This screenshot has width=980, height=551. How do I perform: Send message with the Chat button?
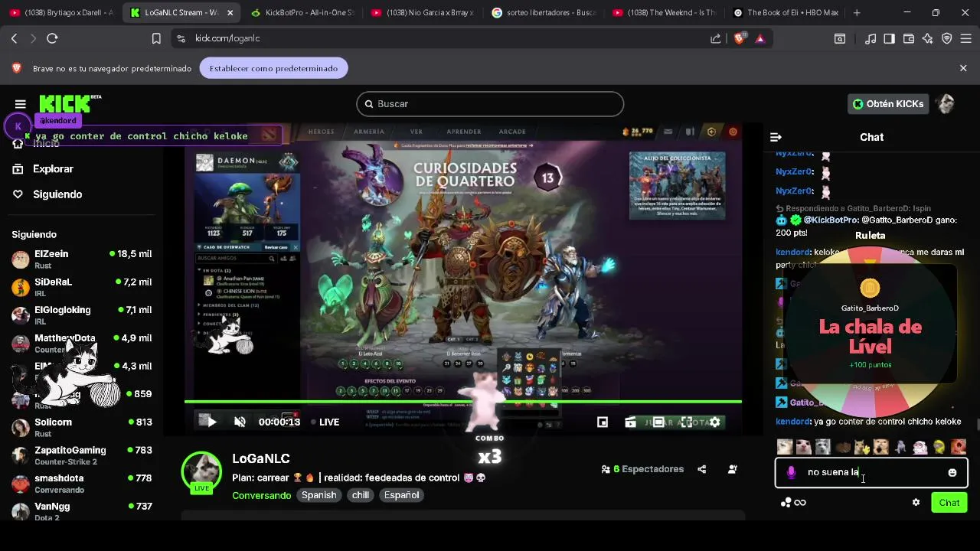click(x=949, y=502)
